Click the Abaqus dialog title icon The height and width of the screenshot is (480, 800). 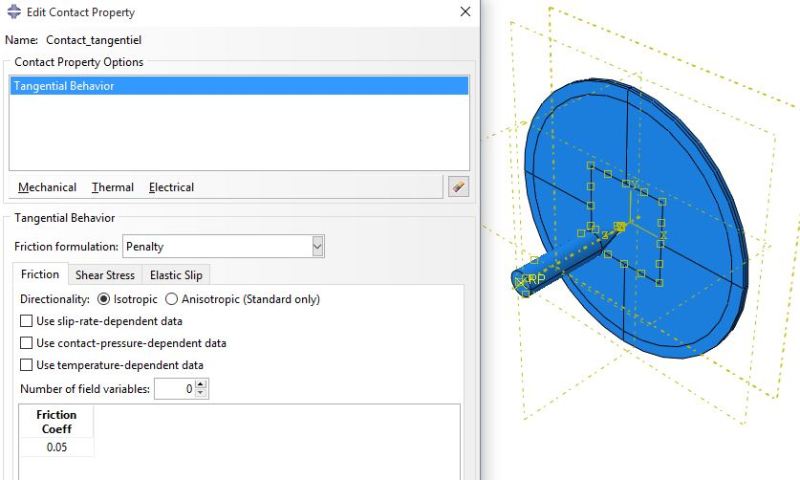click(14, 12)
